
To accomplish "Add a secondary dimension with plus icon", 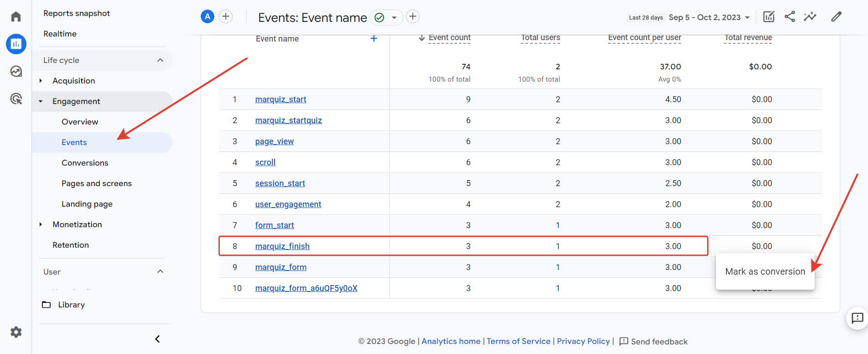I will [374, 38].
